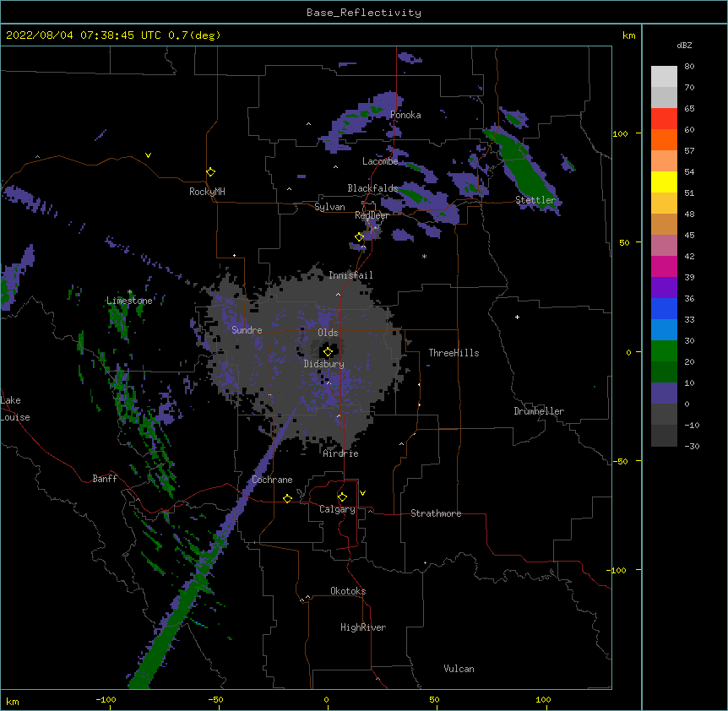Click the Drumheller label
Image resolution: width=728 pixels, height=711 pixels.
click(539, 411)
